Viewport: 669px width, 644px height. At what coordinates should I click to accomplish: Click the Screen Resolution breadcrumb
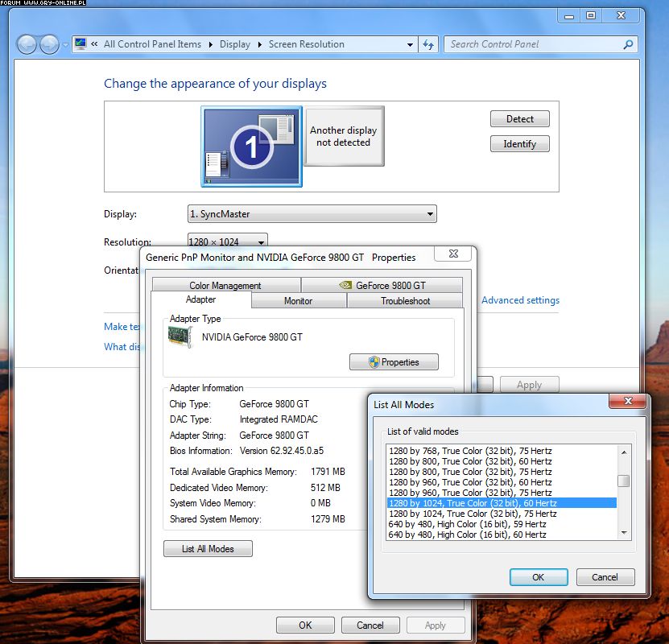click(307, 44)
